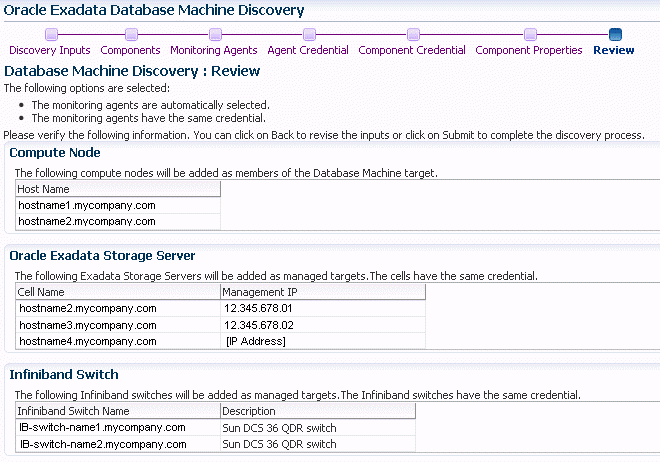Click the Description column header
The width and height of the screenshot is (660, 462).
[x=318, y=411]
